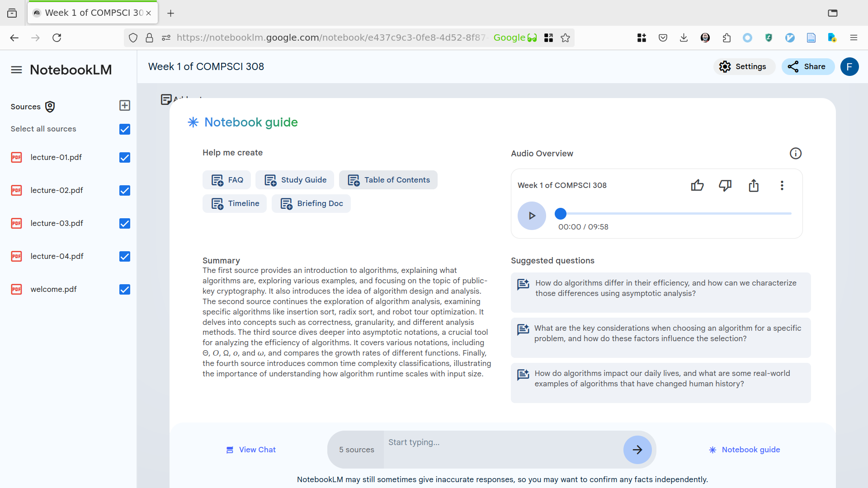Open browser extensions puzzle icon
The width and height of the screenshot is (868, 488).
[x=726, y=38]
